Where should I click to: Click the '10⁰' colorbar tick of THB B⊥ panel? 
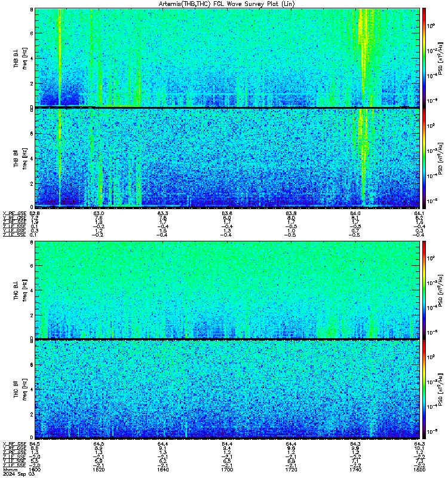[x=431, y=26]
